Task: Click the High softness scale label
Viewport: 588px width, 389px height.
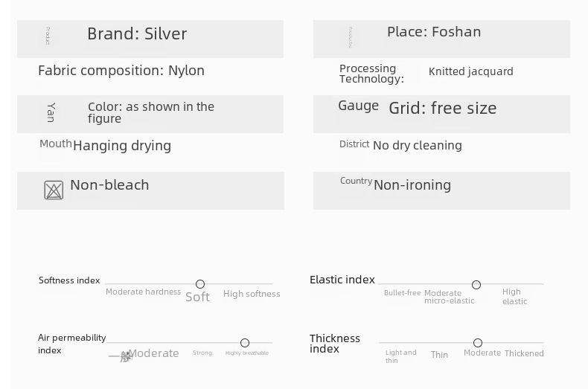Action: (252, 294)
